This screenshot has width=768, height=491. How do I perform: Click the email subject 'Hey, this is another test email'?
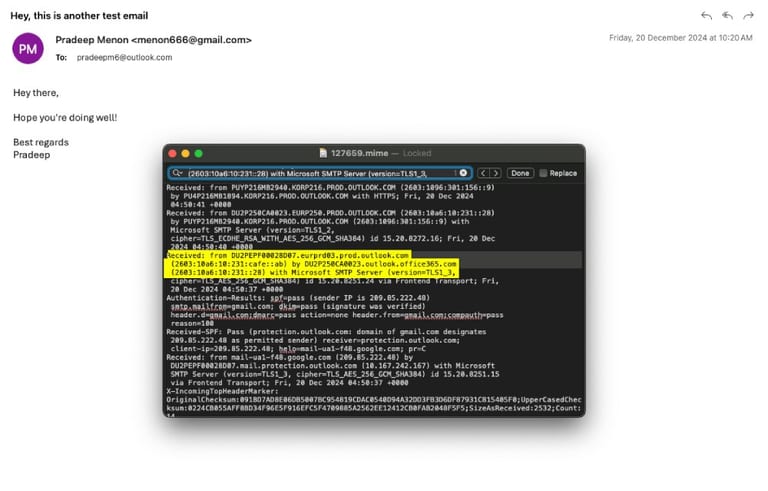coord(79,16)
